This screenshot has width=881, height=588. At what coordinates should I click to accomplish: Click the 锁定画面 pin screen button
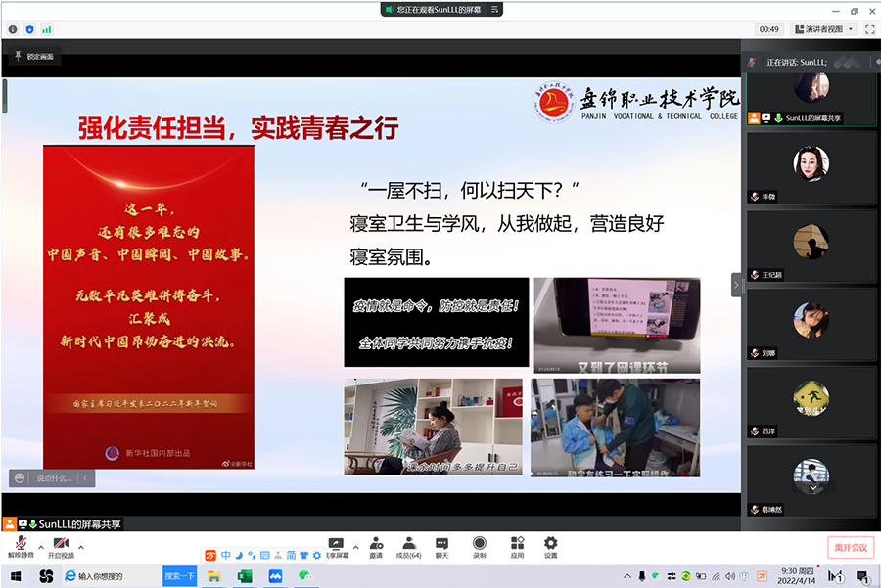coord(35,57)
